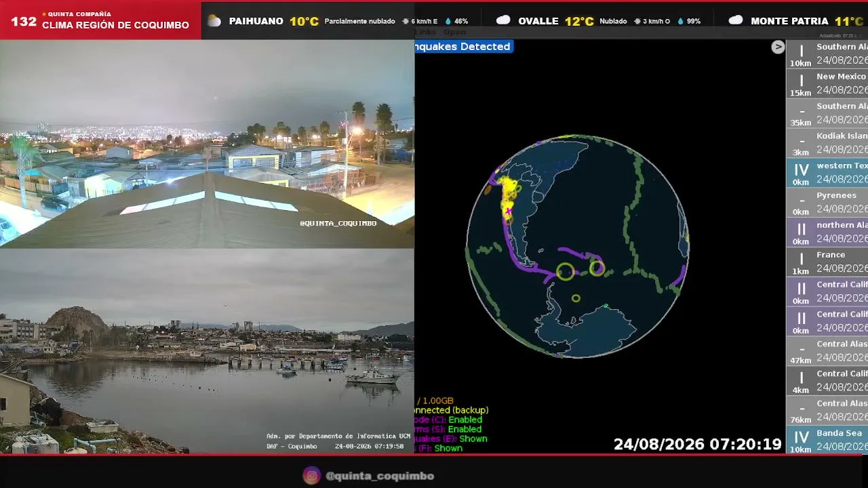This screenshot has width=868, height=488.
Task: Select the Central California 4km earthquake entry
Action: pyautogui.click(x=827, y=380)
